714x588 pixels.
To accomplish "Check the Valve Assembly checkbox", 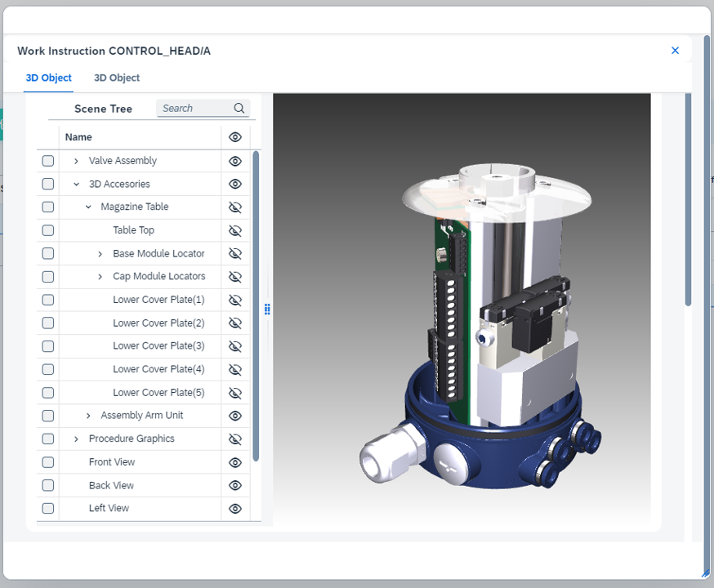I will pos(48,161).
